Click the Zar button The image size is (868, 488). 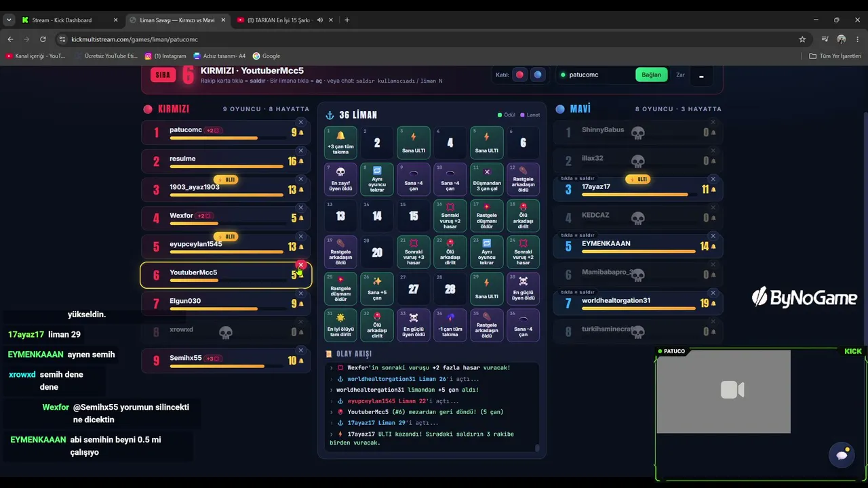coord(680,75)
